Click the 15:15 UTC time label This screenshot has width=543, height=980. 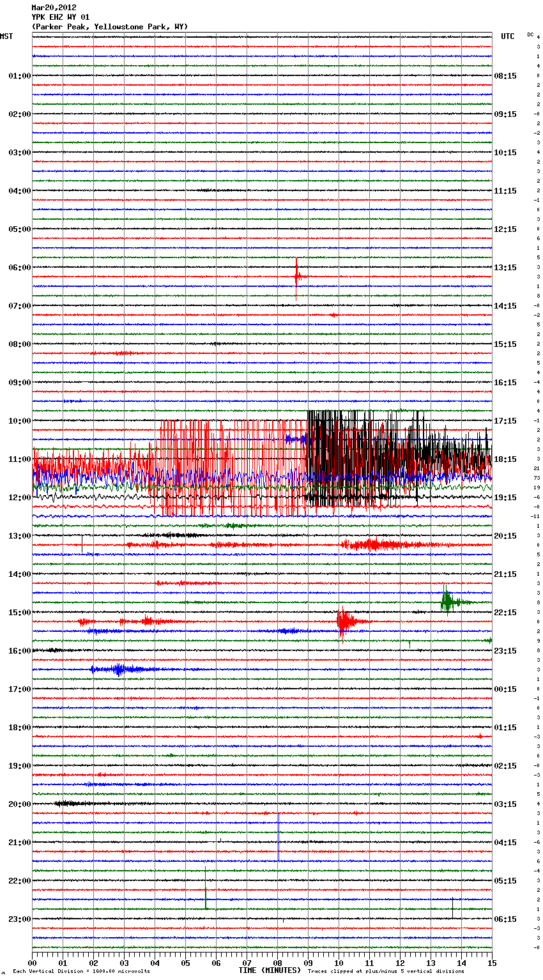(505, 344)
